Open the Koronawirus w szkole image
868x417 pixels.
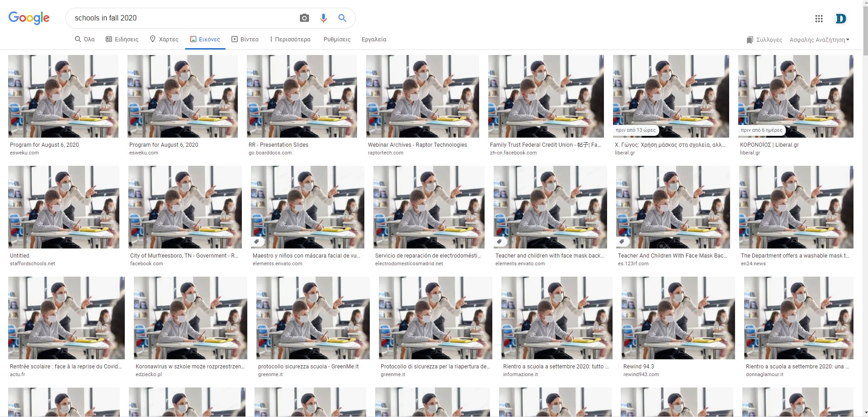[191, 318]
